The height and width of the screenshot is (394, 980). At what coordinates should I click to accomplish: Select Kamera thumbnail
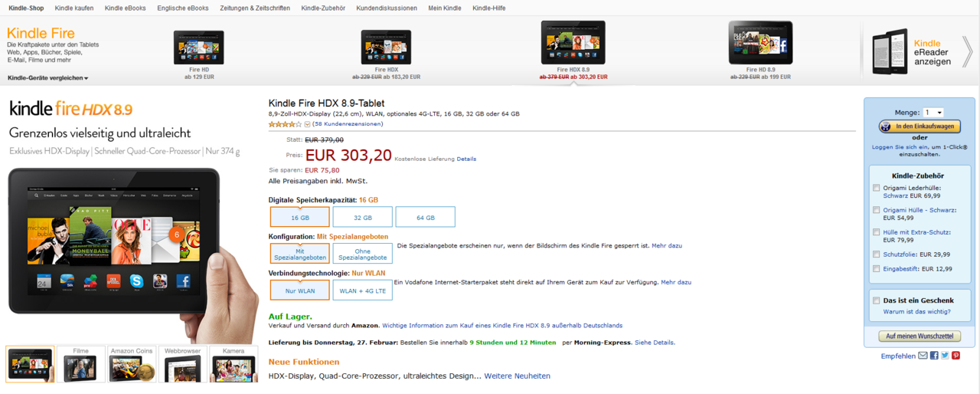click(234, 364)
